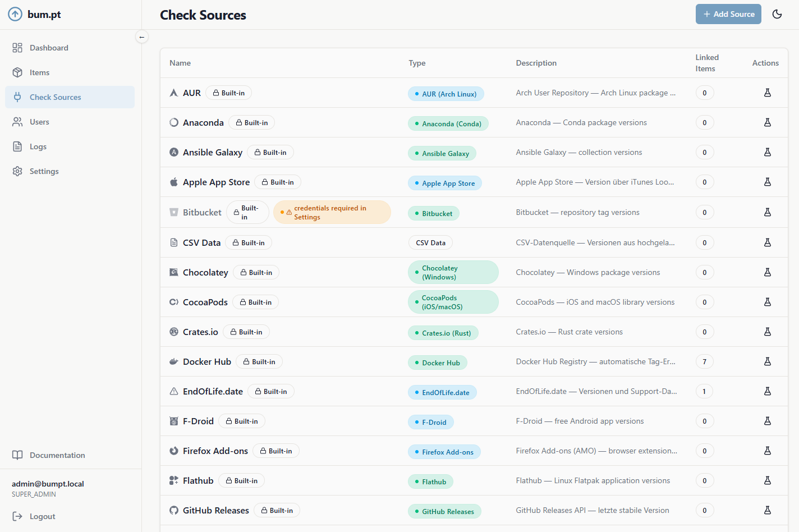The height and width of the screenshot is (532, 799).
Task: Click the CSV Data row flask icon
Action: tap(768, 242)
